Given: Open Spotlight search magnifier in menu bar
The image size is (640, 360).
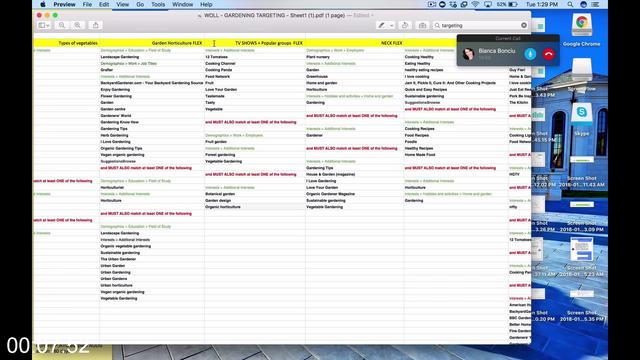Looking at the screenshot, I should click(570, 4).
